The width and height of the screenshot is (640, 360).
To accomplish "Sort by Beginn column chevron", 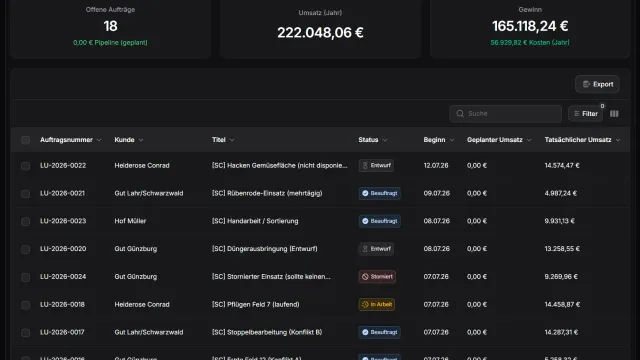I will [x=451, y=140].
